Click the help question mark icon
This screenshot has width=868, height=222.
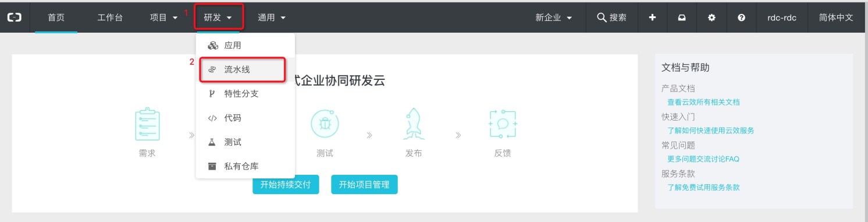[x=741, y=17]
